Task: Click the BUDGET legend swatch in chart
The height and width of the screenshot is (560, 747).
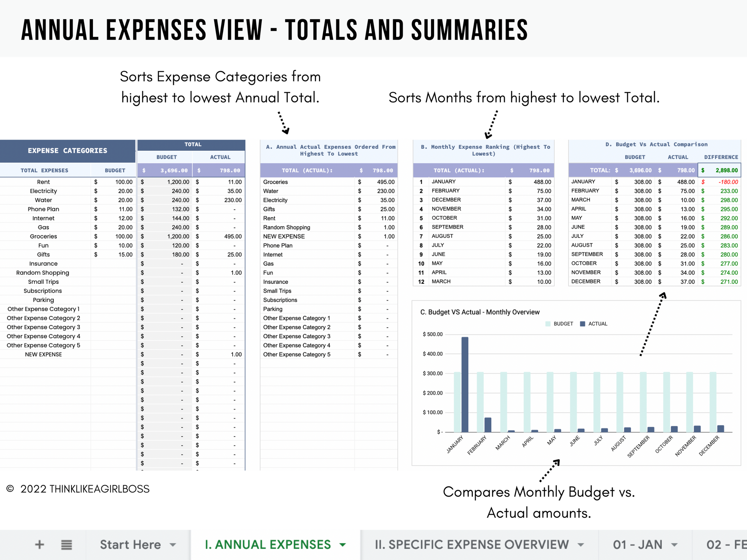Action: point(548,324)
